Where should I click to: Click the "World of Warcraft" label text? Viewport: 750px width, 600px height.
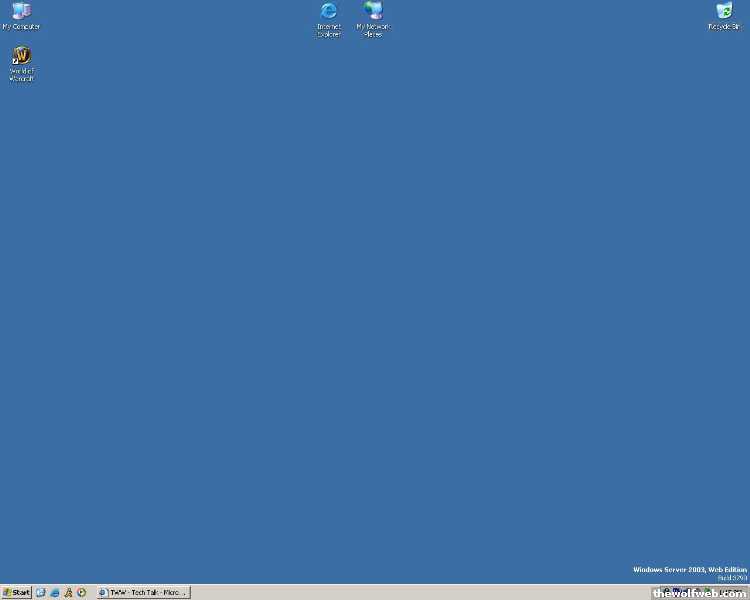click(21, 75)
